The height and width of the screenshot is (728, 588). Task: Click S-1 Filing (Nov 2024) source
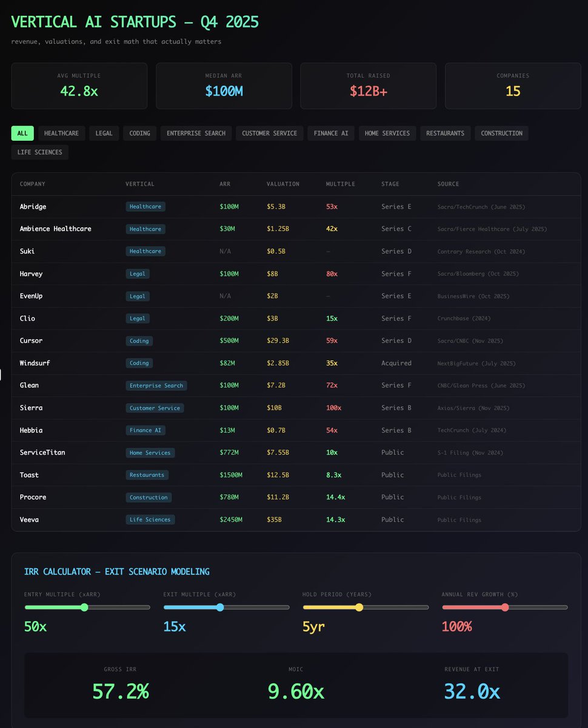(470, 453)
